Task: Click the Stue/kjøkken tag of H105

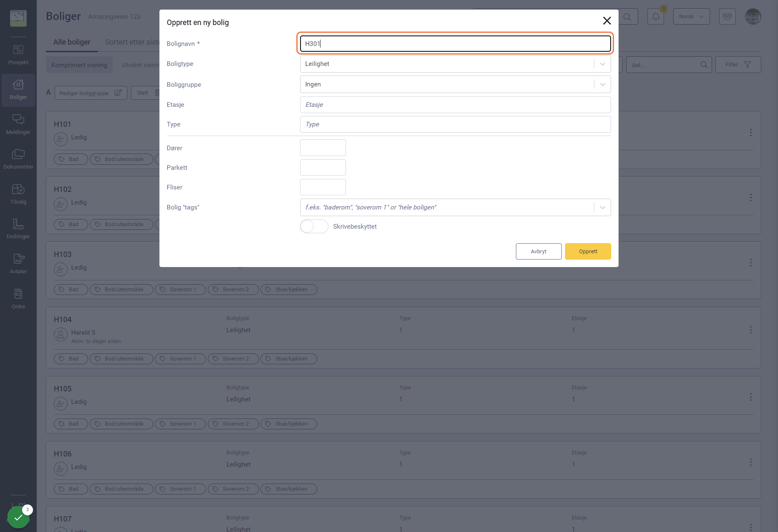Action: tap(289, 424)
